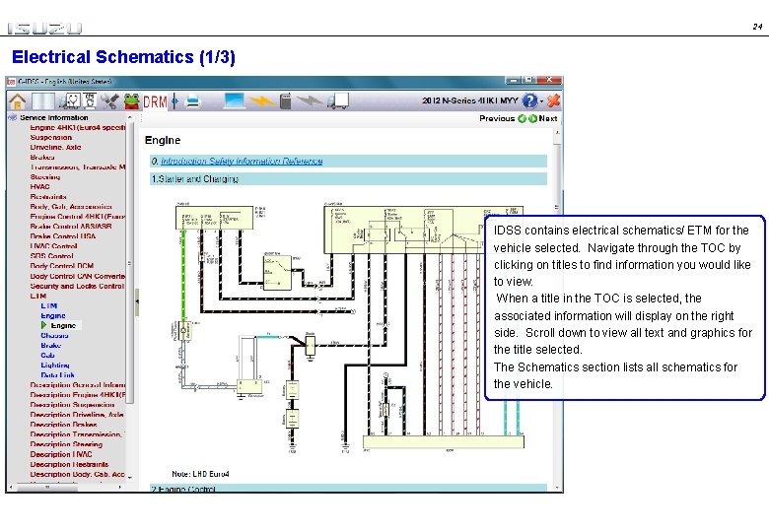Open Description General Information in TOC

point(78,384)
